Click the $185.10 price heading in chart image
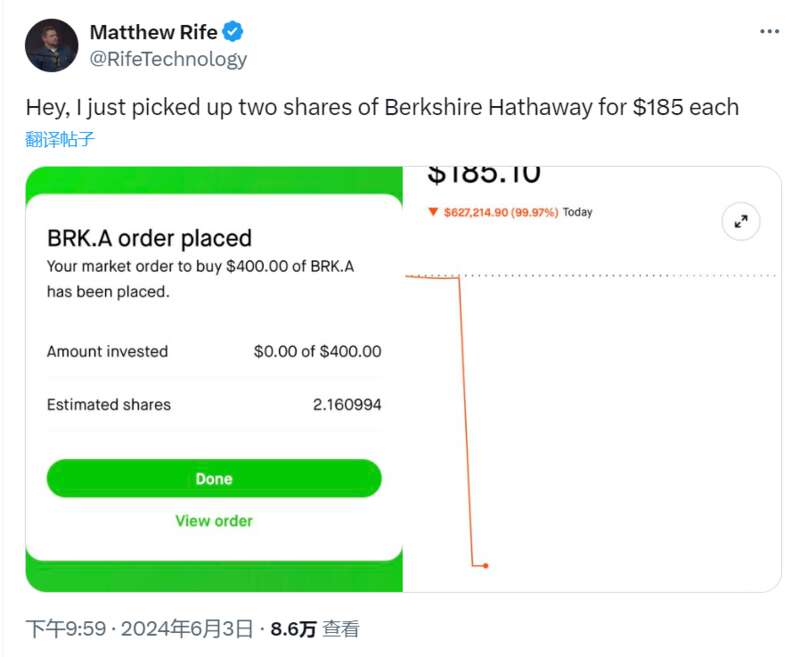800x657 pixels. coord(483,175)
